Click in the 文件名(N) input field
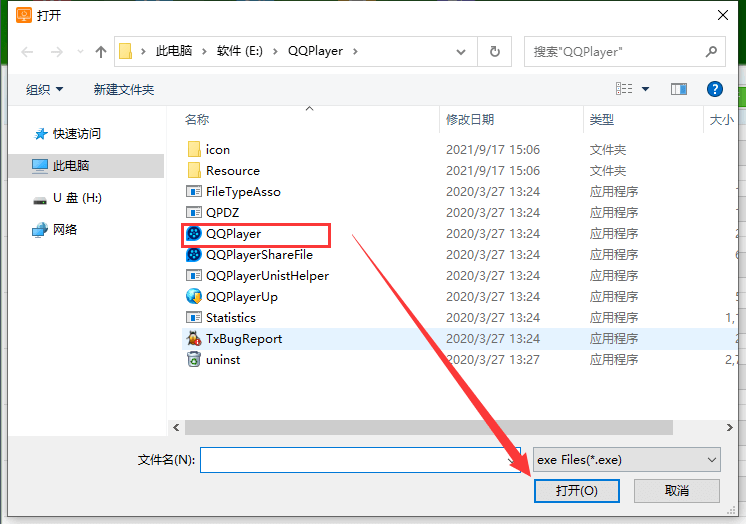 click(x=360, y=460)
